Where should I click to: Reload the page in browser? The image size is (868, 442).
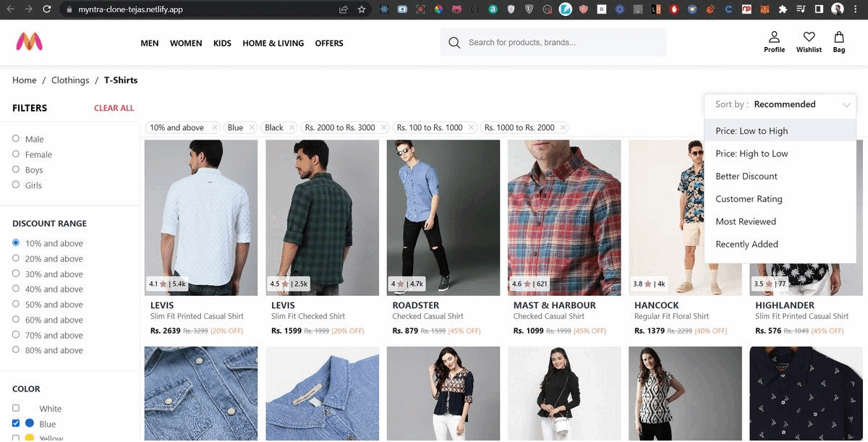(x=47, y=9)
